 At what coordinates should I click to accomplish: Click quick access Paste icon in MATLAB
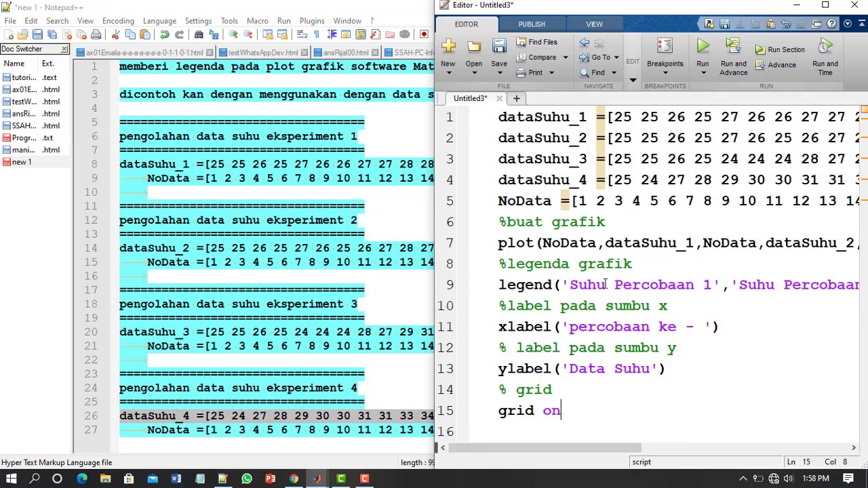[771, 24]
